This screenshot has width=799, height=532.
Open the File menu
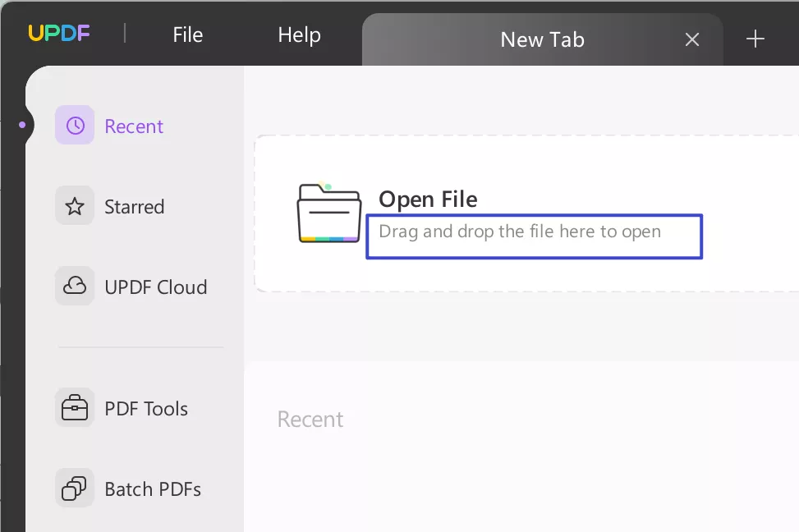pyautogui.click(x=187, y=35)
